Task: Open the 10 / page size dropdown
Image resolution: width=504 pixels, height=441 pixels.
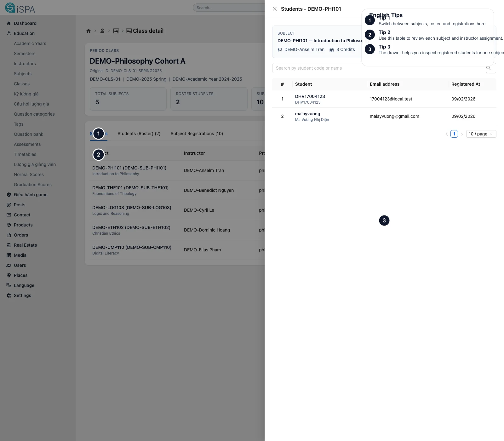Action: coord(481,134)
